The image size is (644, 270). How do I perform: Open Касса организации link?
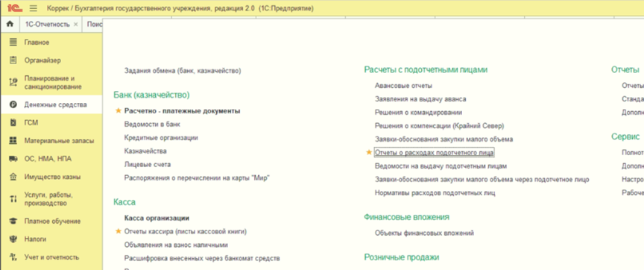pos(157,219)
